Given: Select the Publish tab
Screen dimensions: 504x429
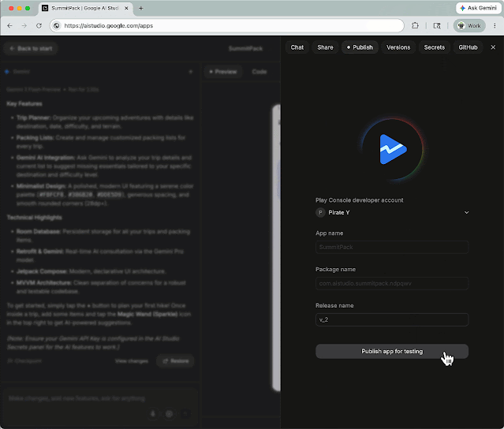Looking at the screenshot, I should coord(360,47).
